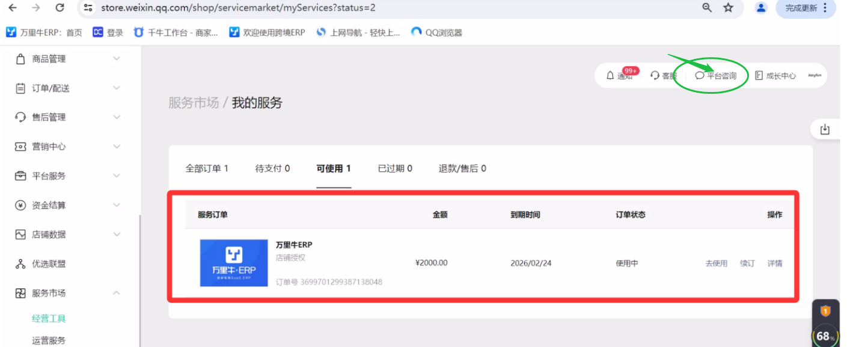Switch to the 全部订单 1 tab
Viewport: 868px width, 347px height.
click(x=207, y=168)
